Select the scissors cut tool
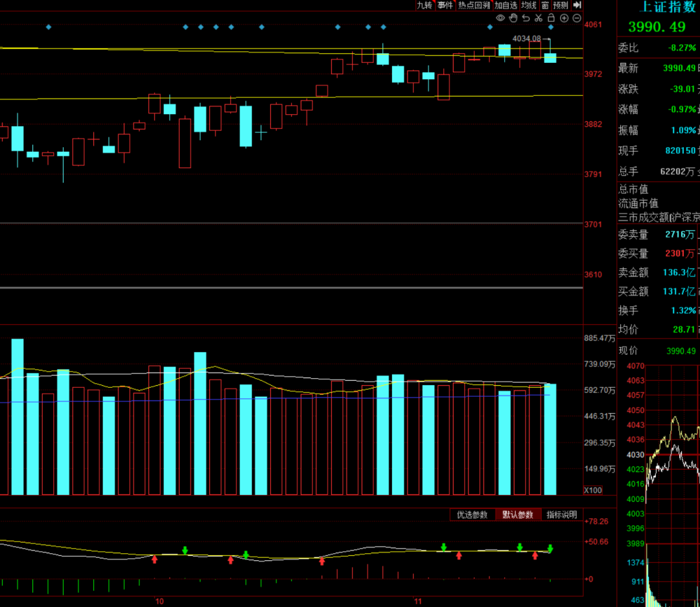700x607 pixels. [539, 18]
